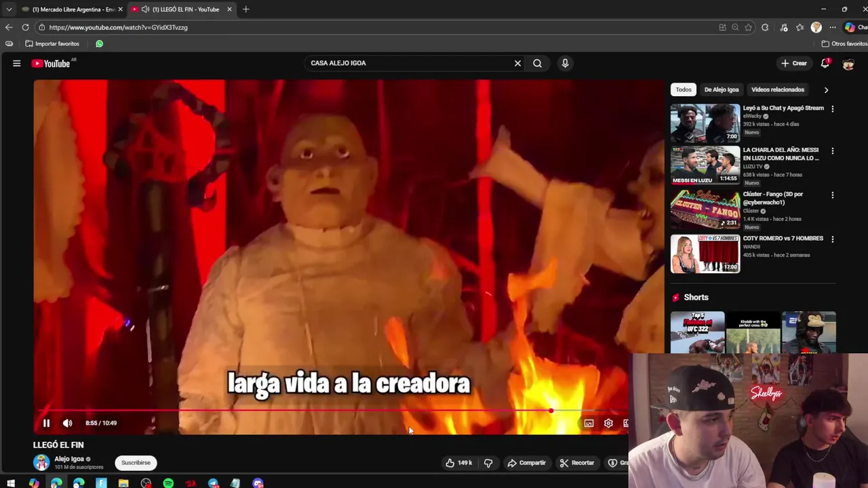Open Clúster Fango video thumbnail

pos(705,209)
